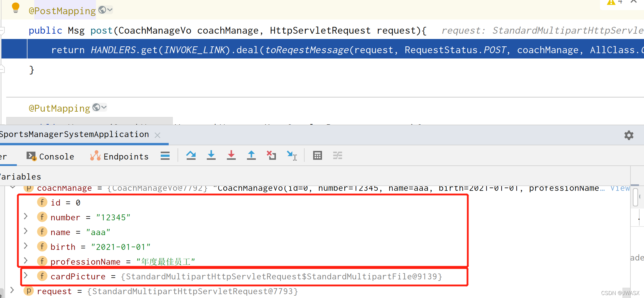Viewport: 644px width, 298px height.
Task: Expand the PutMapping globe dropdown arrow
Action: click(x=104, y=107)
